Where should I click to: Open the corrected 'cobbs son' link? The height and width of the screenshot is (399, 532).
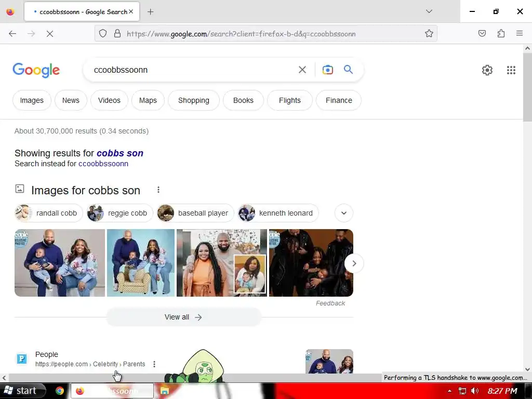coord(120,153)
